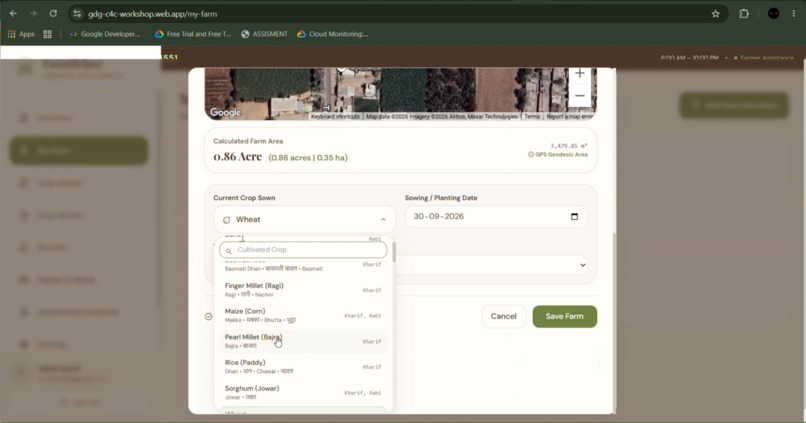Click the circular check icon left of Cancel
This screenshot has height=423, width=806.
click(x=208, y=317)
